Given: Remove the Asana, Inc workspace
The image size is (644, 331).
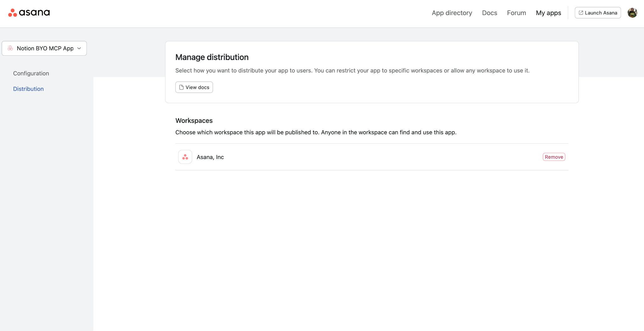Looking at the screenshot, I should click(x=554, y=157).
